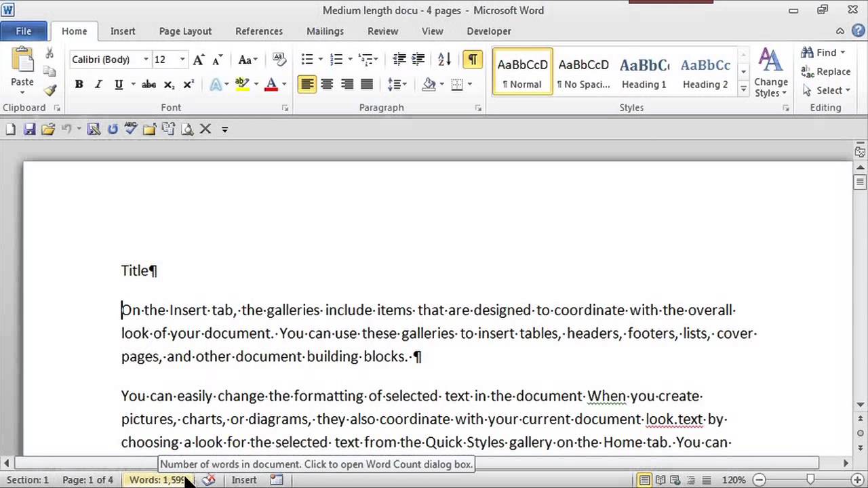Viewport: 868px width, 488px height.
Task: Open the Calibri (Body) font name dropdown
Action: [146, 60]
